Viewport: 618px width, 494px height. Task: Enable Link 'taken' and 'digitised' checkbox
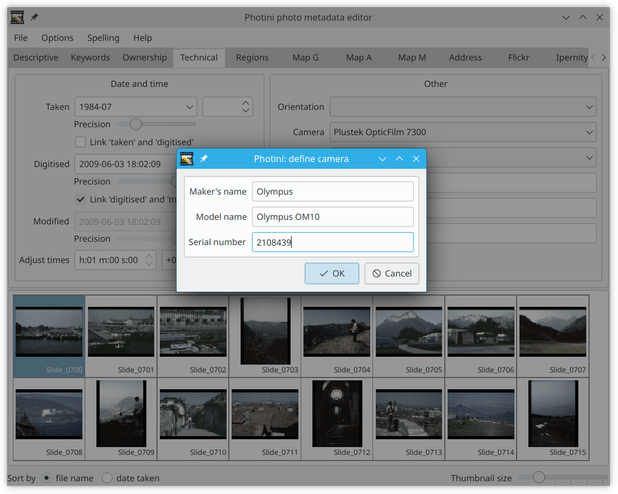(80, 142)
